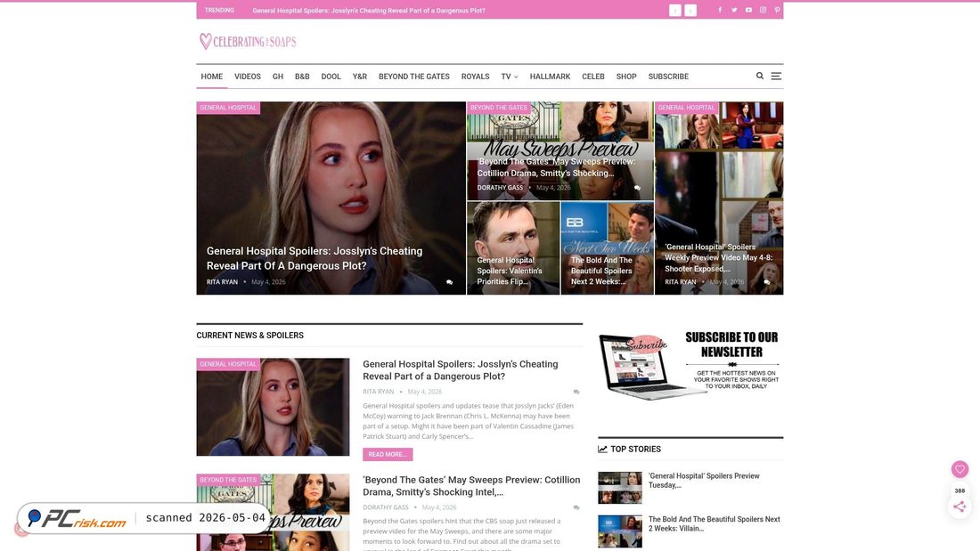This screenshot has height=551, width=980.
Task: Open the GH menu item
Action: [278, 77]
